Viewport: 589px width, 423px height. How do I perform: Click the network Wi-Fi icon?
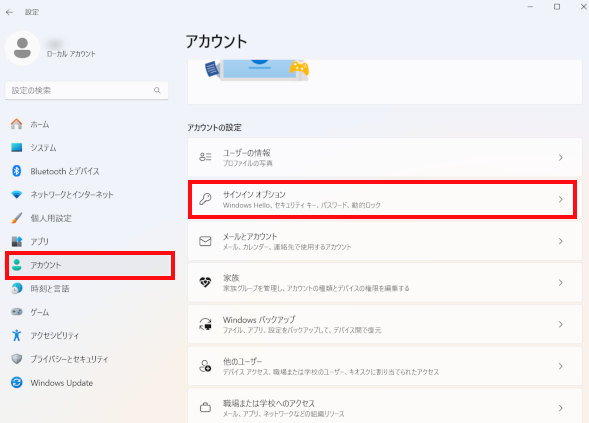17,195
